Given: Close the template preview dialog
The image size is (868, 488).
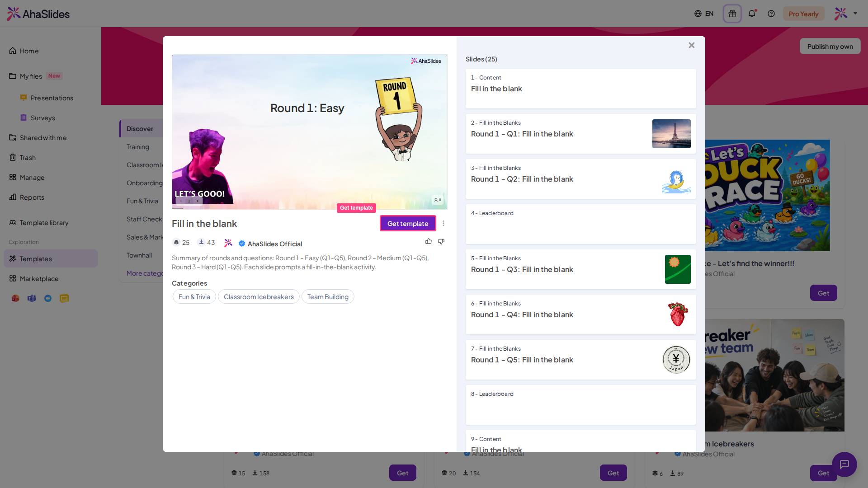Looking at the screenshot, I should click(x=691, y=45).
